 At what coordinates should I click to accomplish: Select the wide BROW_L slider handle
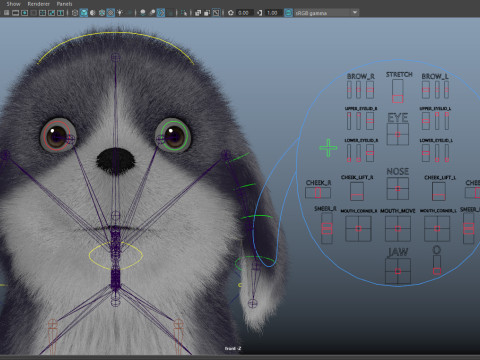click(426, 90)
